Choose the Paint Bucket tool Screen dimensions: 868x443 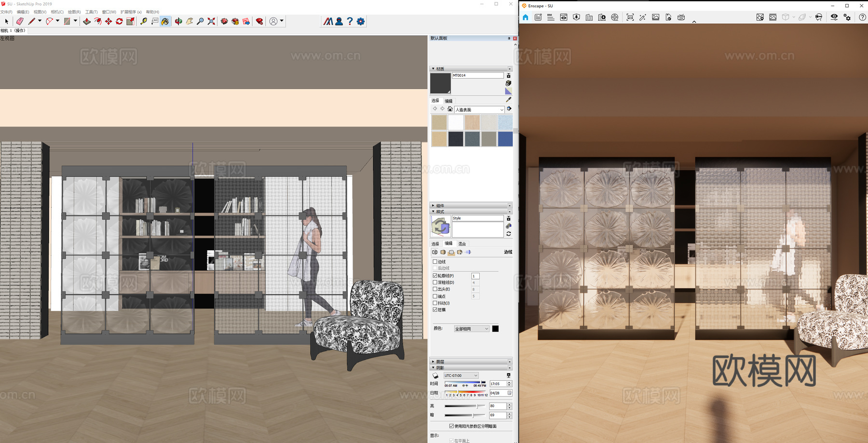165,21
